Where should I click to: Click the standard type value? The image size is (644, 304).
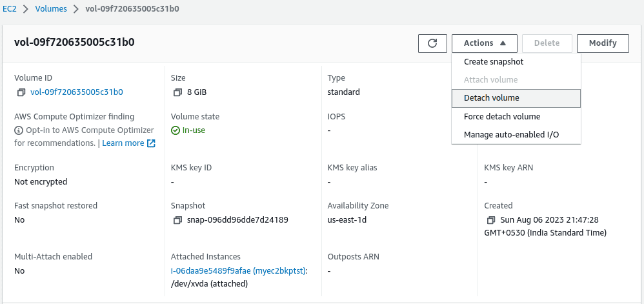point(344,92)
